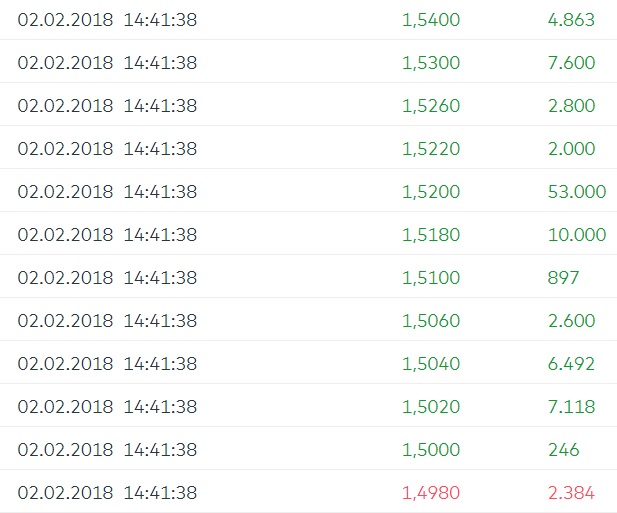This screenshot has height=513, width=617.
Task: Click the price 1,5400
Action: tap(430, 20)
